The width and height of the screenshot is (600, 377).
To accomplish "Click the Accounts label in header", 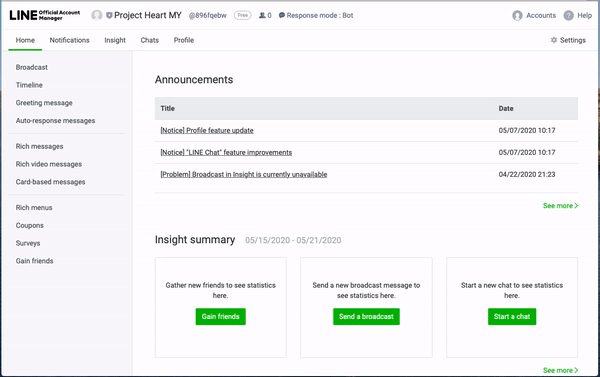I will pos(541,15).
